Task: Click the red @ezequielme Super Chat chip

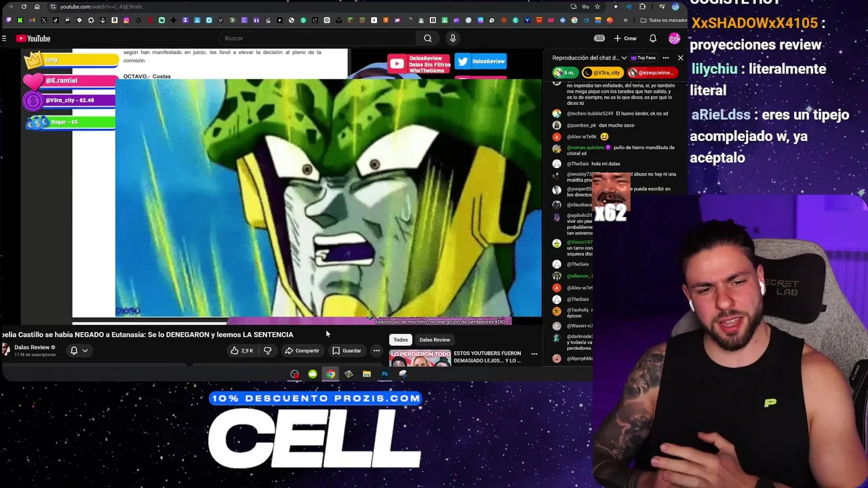Action: click(x=652, y=73)
